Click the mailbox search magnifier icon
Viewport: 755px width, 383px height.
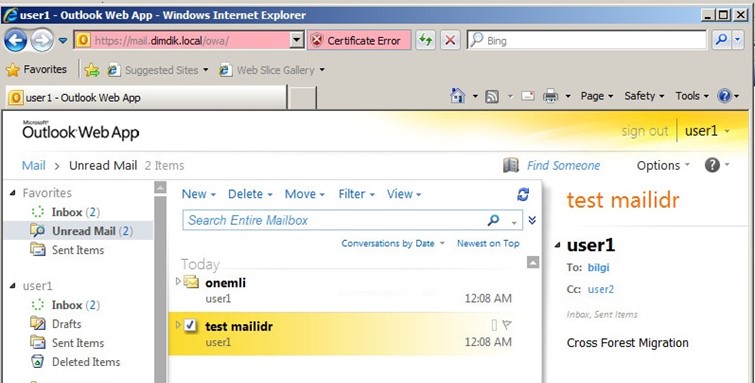click(494, 220)
